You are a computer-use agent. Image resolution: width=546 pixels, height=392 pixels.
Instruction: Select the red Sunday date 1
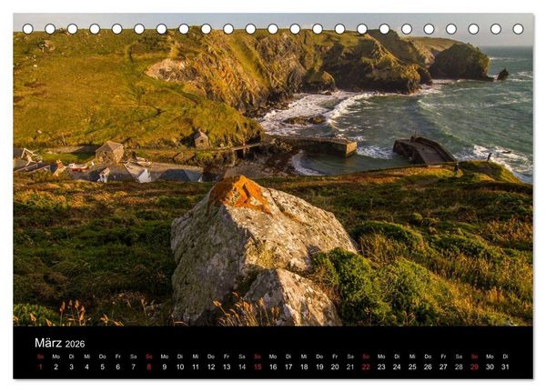coord(40,367)
